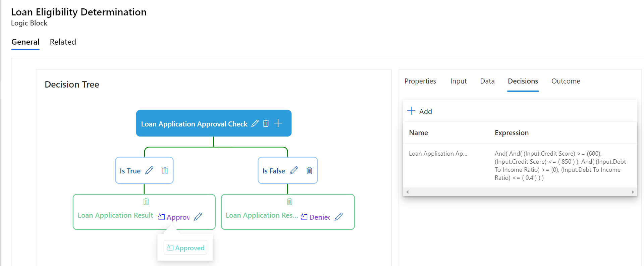Open the Properties tab

420,81
